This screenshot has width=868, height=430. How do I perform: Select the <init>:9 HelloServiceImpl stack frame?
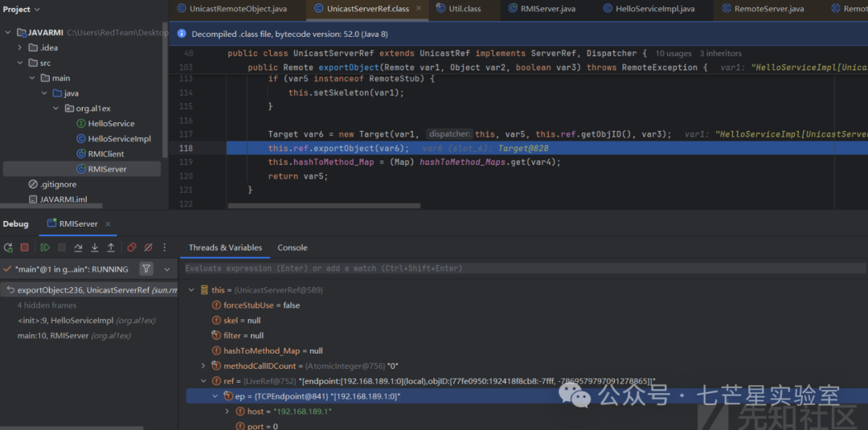click(x=86, y=321)
